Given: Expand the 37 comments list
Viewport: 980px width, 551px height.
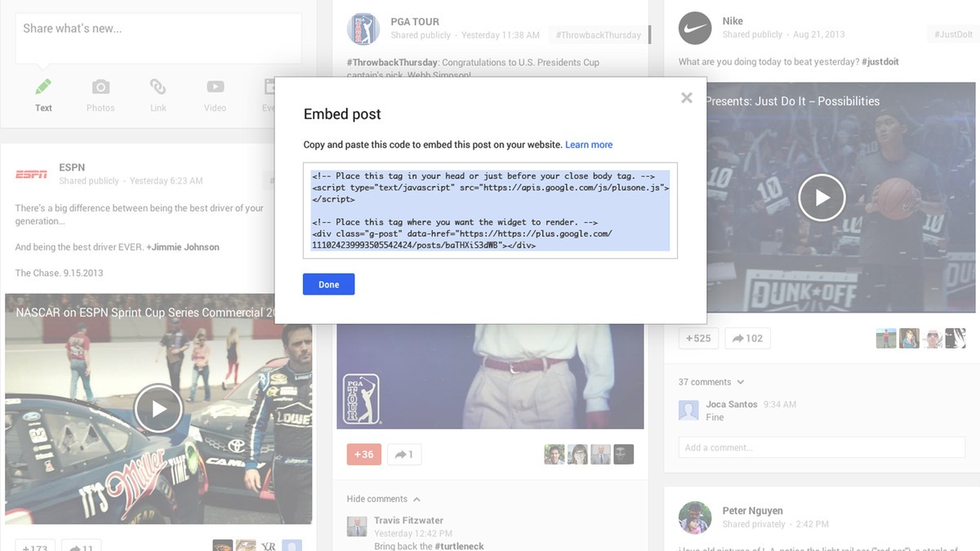Looking at the screenshot, I should (x=710, y=382).
